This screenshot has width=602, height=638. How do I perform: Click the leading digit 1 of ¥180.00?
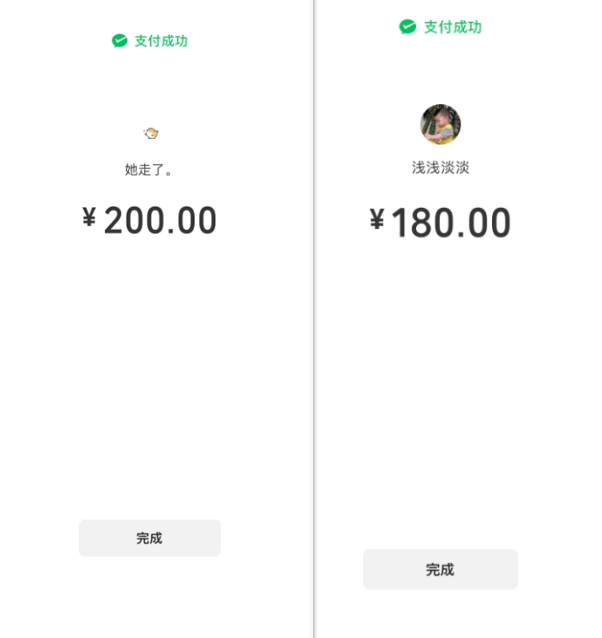coord(400,222)
